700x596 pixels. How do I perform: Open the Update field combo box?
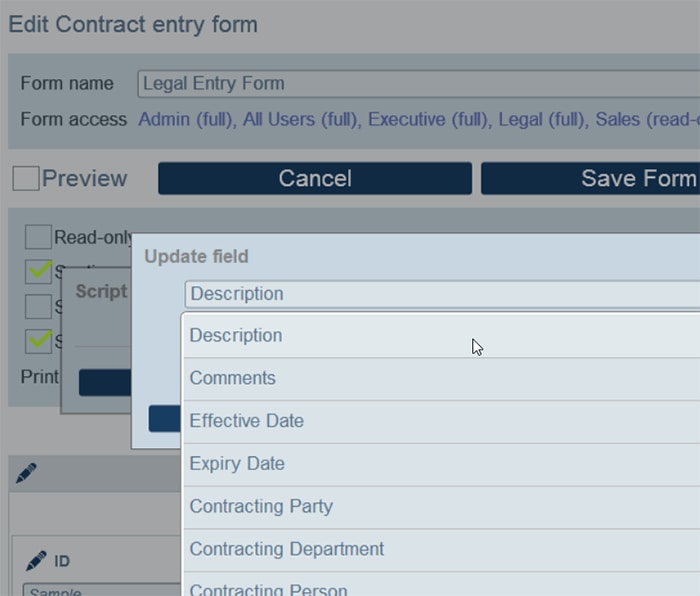(x=440, y=294)
